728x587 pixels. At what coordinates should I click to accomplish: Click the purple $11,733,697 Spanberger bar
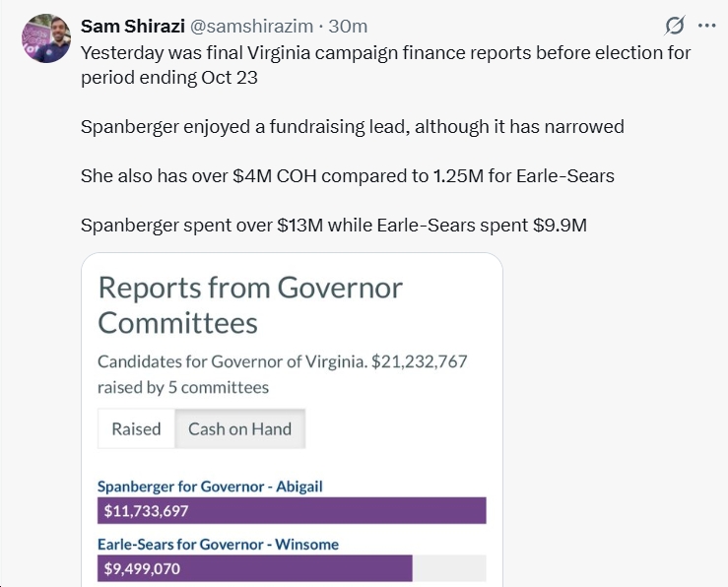[292, 510]
